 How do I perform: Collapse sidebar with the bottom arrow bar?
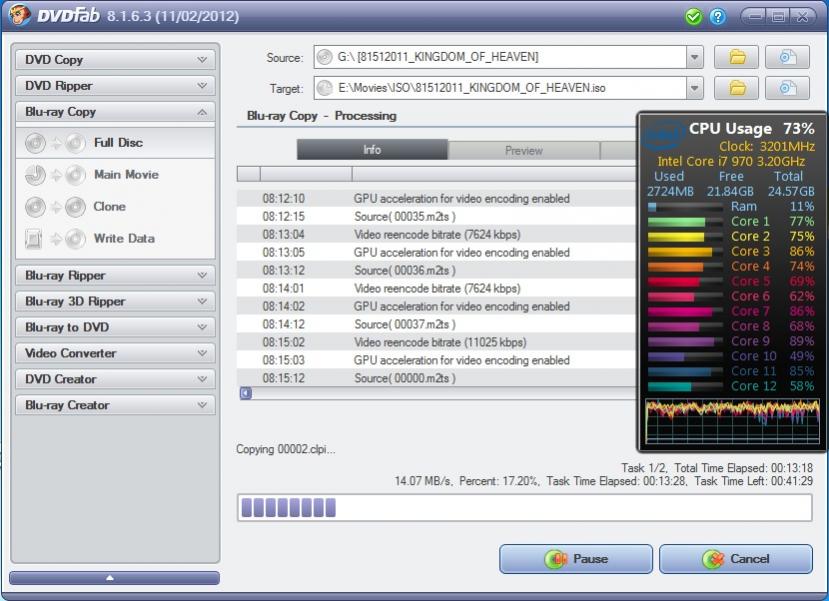click(114, 578)
